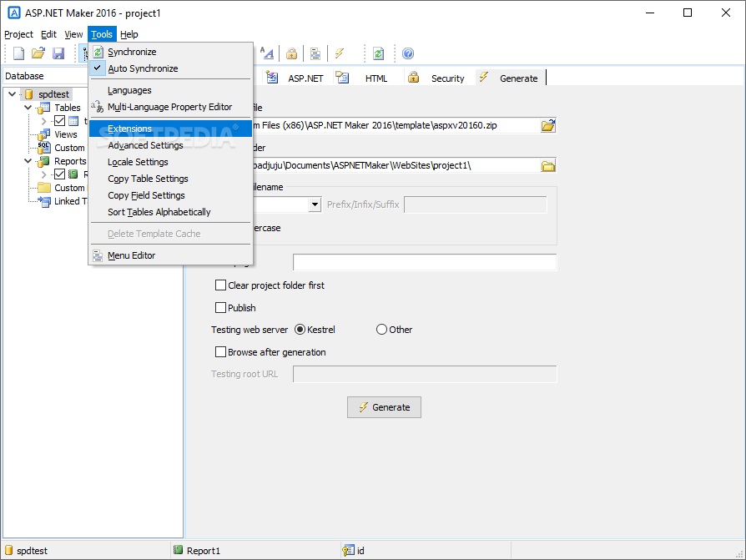Click the template file path field

coord(396,126)
